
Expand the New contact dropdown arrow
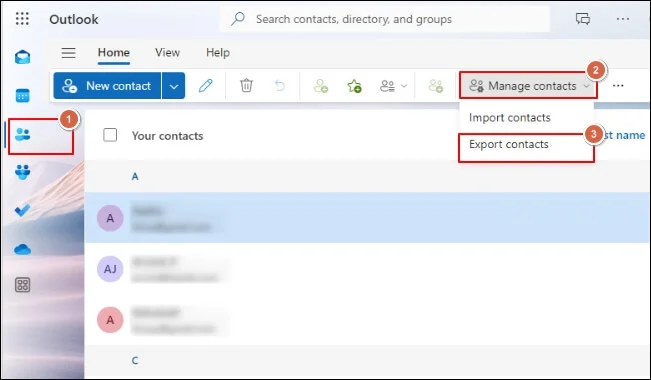pyautogui.click(x=174, y=86)
